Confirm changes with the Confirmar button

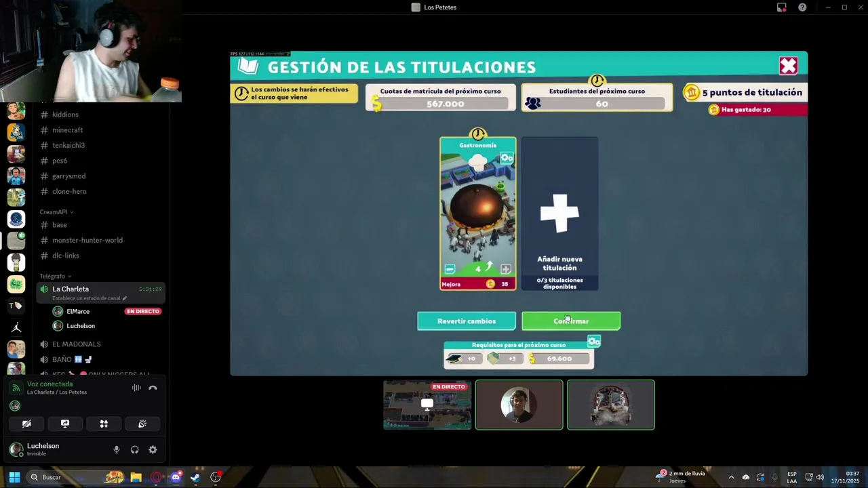point(571,321)
